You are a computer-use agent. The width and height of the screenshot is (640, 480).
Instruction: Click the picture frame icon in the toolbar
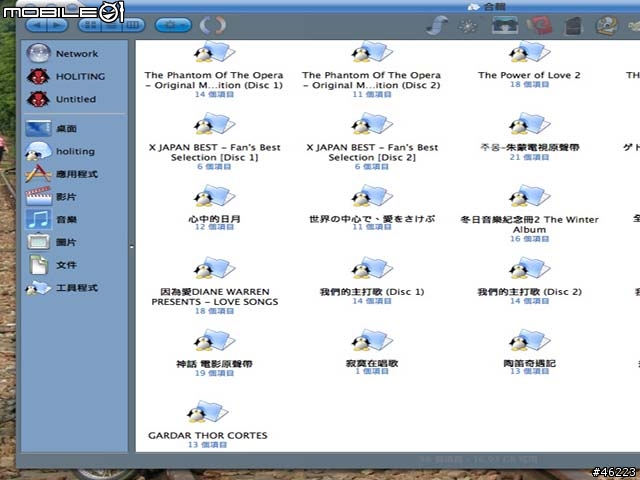click(x=505, y=25)
